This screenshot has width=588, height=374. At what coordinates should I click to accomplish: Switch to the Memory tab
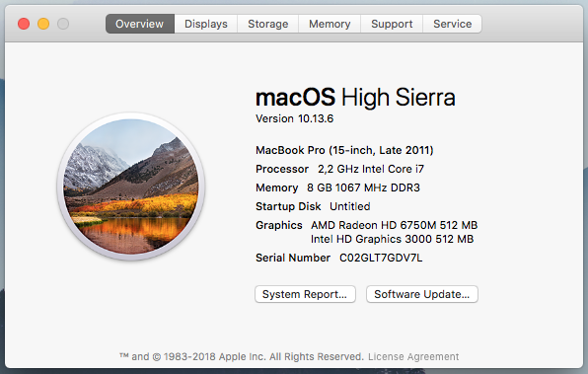click(330, 24)
